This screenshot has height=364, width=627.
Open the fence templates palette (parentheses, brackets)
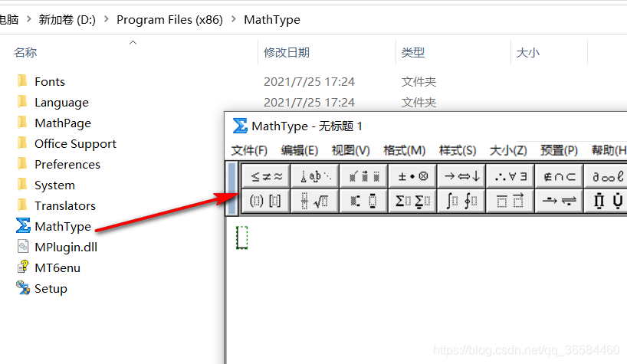point(266,201)
